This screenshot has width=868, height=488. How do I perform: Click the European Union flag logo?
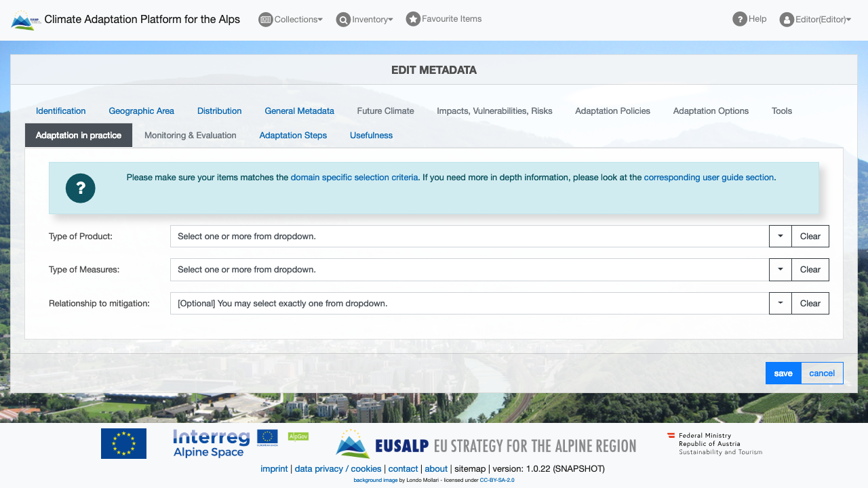[x=123, y=443]
